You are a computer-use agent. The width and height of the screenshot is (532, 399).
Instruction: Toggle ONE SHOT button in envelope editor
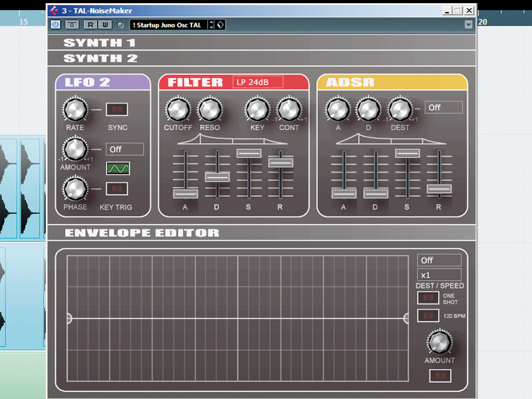(x=428, y=298)
